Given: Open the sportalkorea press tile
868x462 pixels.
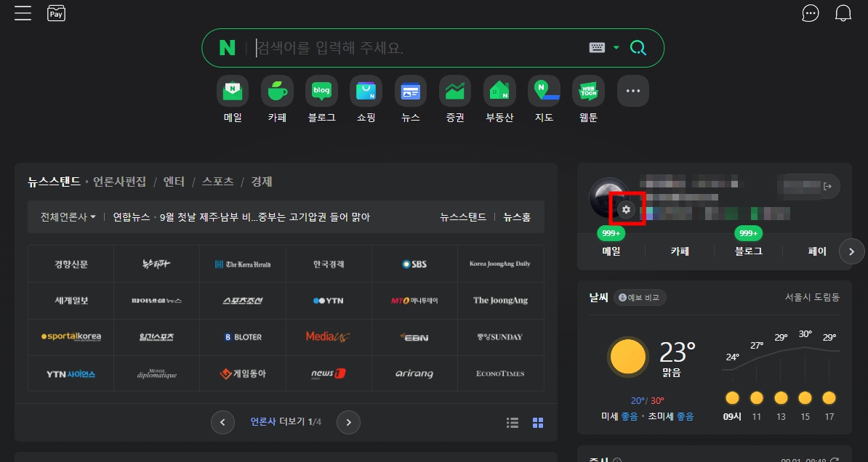Looking at the screenshot, I should [x=71, y=337].
